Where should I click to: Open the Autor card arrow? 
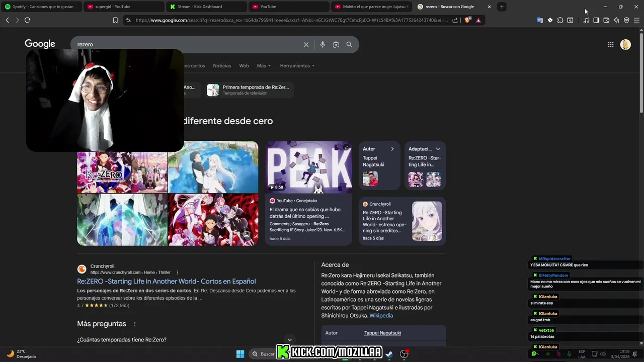392,149
